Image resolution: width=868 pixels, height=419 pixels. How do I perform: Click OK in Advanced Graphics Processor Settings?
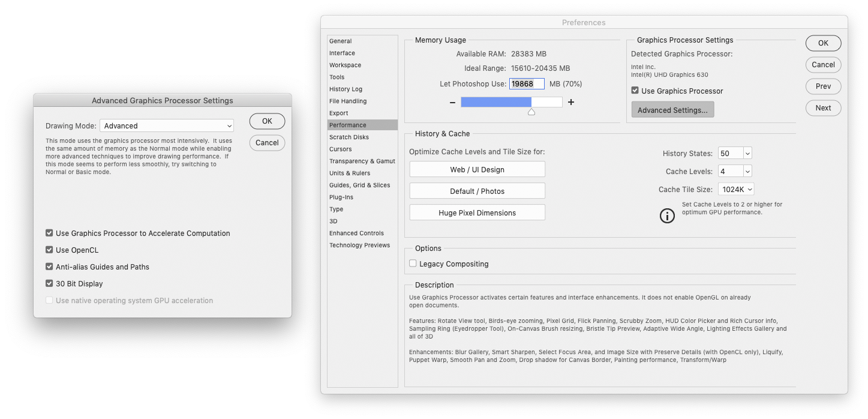(x=267, y=121)
